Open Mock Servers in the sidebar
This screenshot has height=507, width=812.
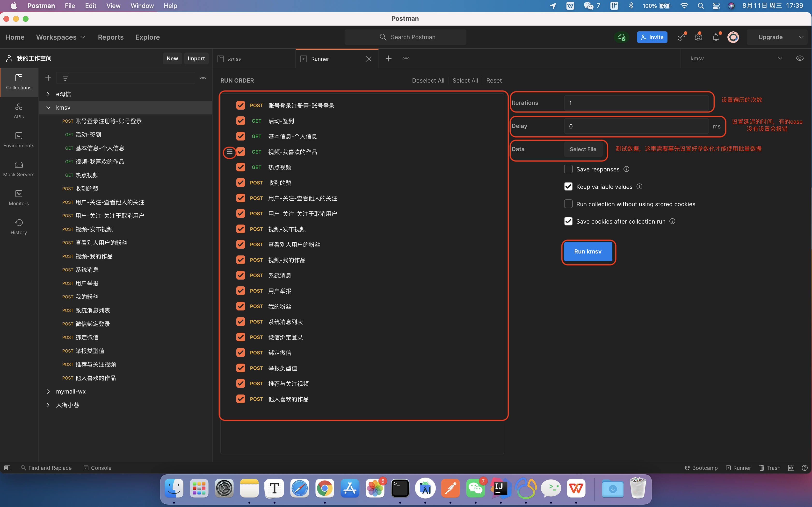(19, 169)
